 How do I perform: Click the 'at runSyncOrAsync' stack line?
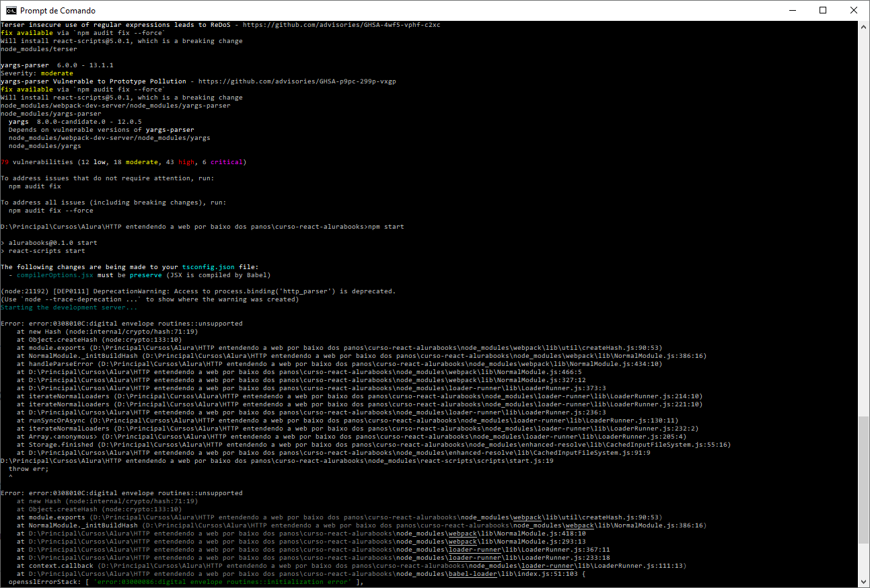point(348,420)
